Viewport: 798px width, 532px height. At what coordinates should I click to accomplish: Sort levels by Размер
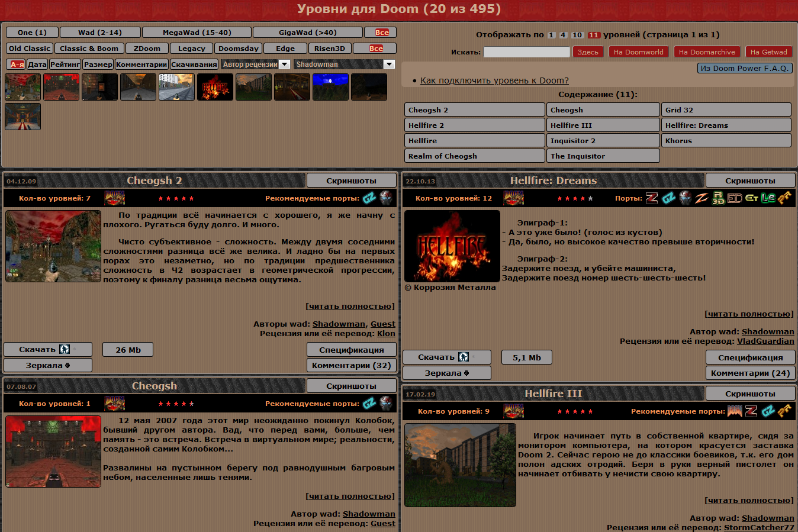98,64
